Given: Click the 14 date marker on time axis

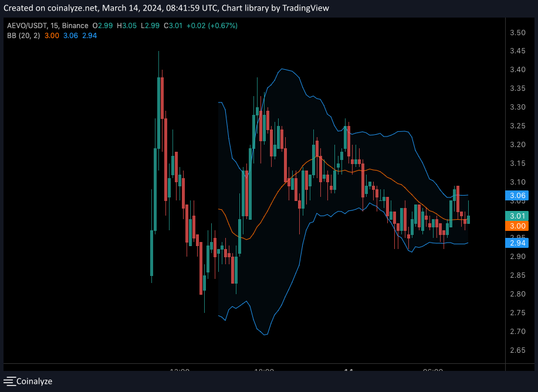Looking at the screenshot, I should pyautogui.click(x=348, y=371).
